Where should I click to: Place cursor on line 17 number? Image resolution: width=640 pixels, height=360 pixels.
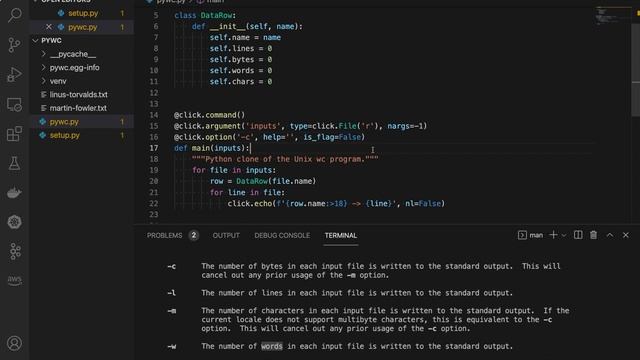[154, 148]
